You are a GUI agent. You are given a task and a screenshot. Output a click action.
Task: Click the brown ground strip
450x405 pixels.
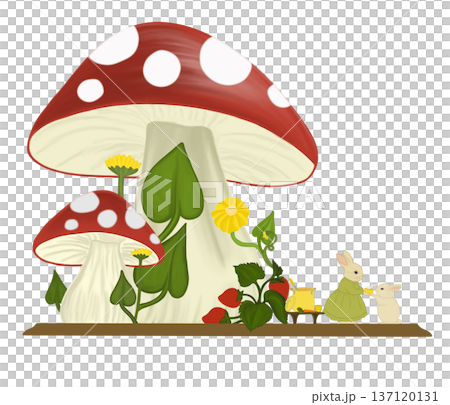[227, 329]
